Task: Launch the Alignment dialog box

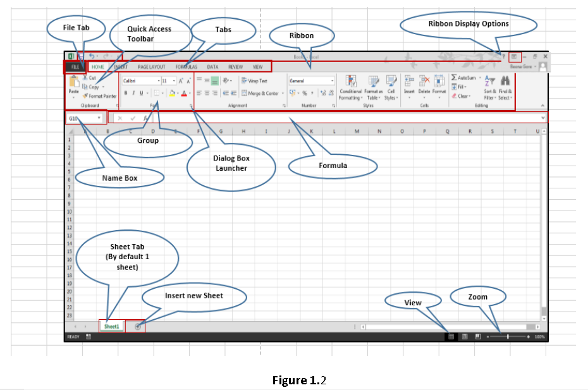Action: tap(284, 106)
